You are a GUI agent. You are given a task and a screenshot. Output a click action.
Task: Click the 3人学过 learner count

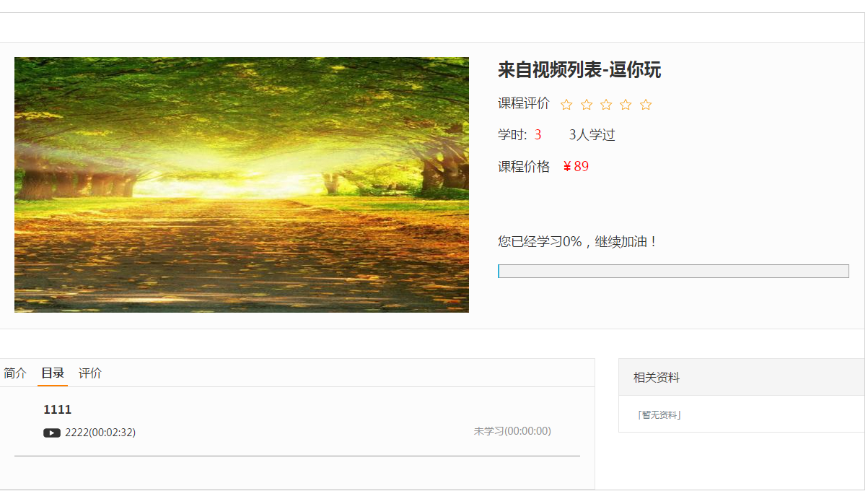pyautogui.click(x=592, y=135)
